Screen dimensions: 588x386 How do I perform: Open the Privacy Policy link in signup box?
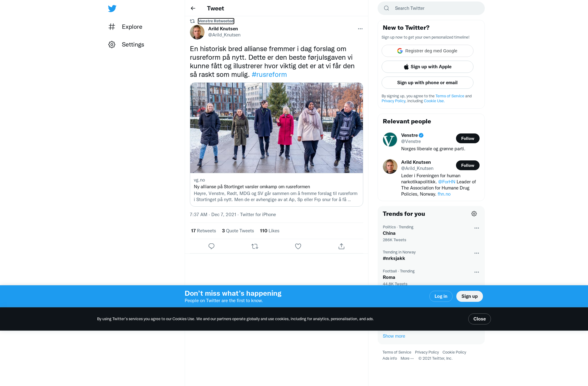click(x=393, y=101)
